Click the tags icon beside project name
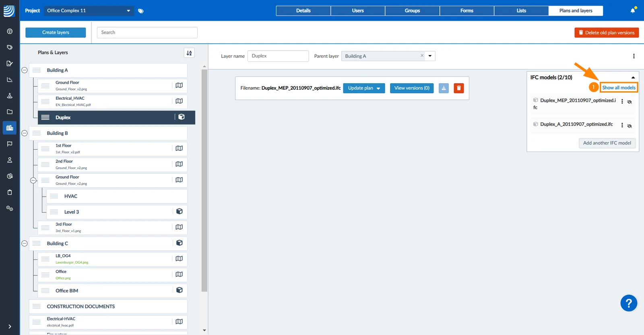The height and width of the screenshot is (335, 644). (141, 11)
